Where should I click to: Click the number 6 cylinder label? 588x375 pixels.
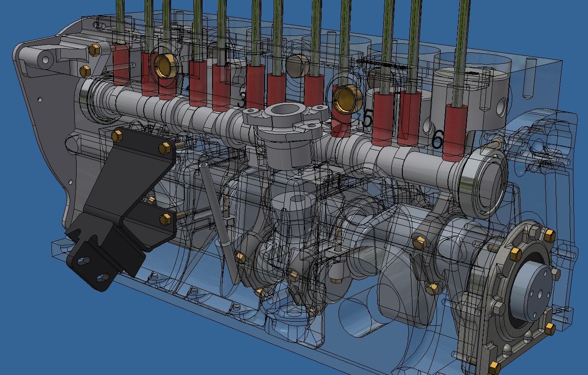pyautogui.click(x=437, y=139)
